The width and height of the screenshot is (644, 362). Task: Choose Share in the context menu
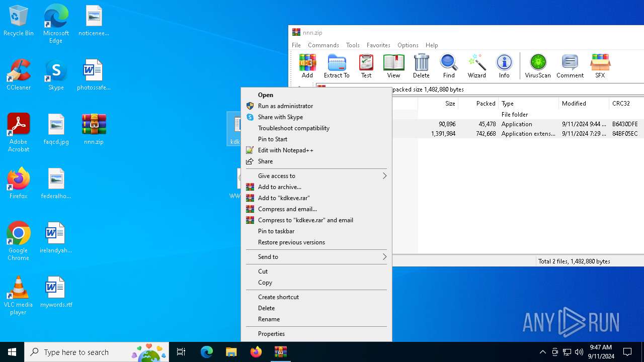point(316,161)
